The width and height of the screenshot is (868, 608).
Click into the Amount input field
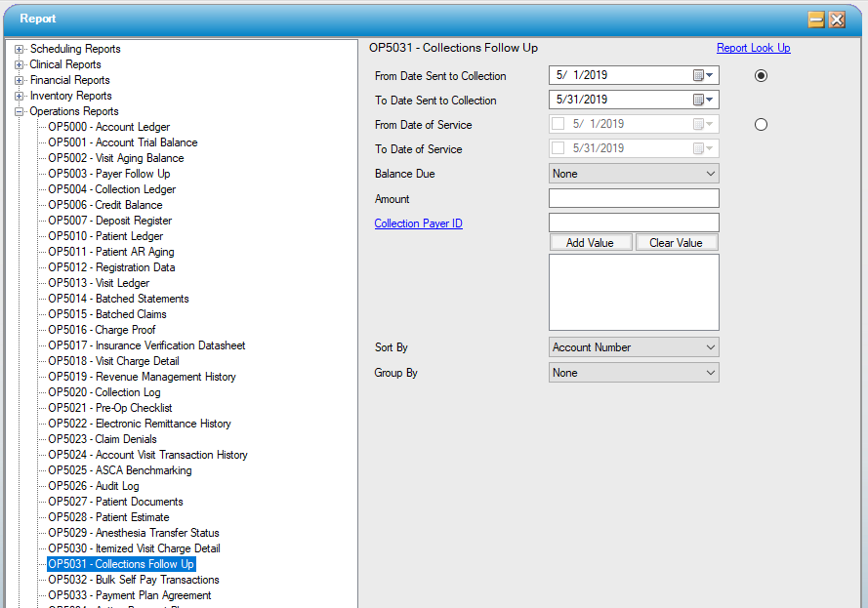[x=634, y=199]
